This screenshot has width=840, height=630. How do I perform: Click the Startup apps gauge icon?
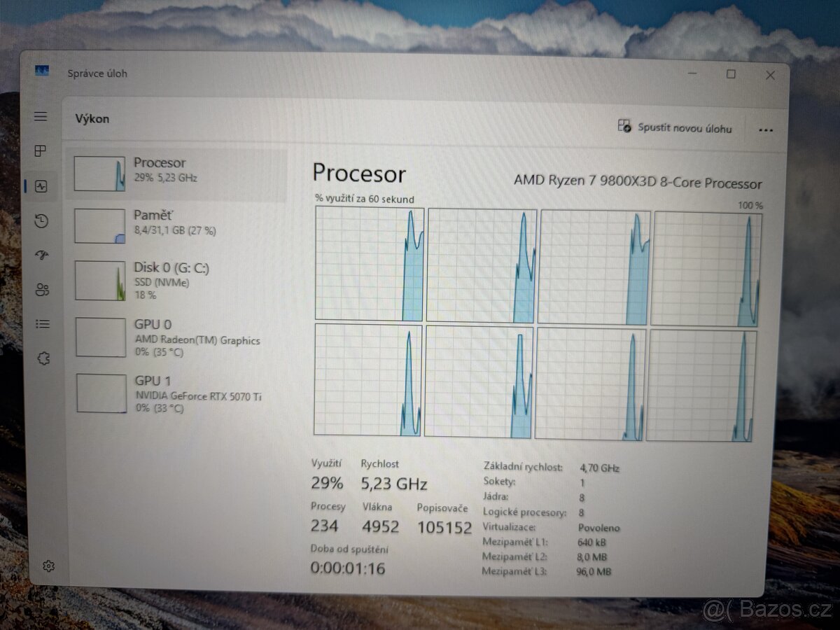click(41, 255)
